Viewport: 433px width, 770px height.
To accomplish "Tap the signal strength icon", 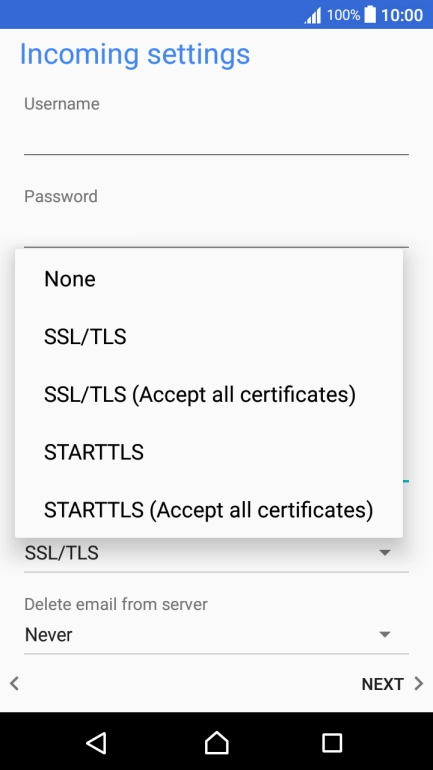I will point(313,15).
